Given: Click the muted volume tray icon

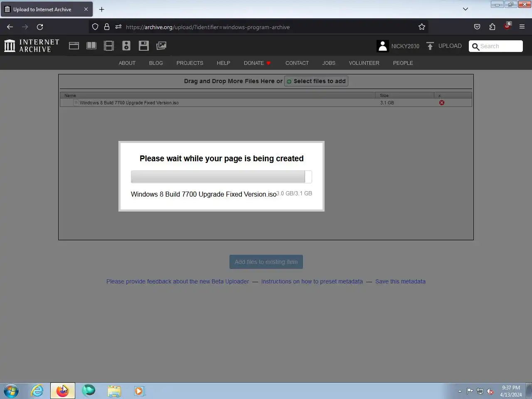Looking at the screenshot, I should pos(490,391).
